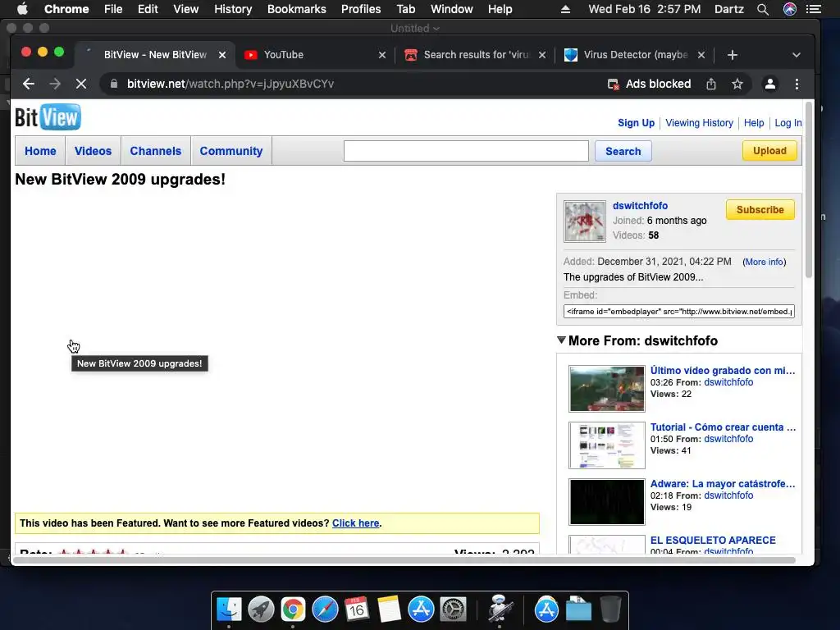Stop loading the page

(x=81, y=84)
